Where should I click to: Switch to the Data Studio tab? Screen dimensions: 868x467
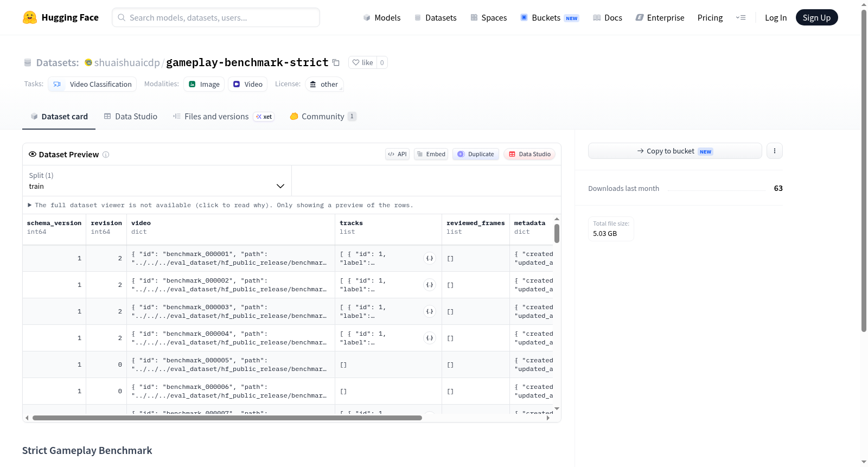(x=131, y=117)
